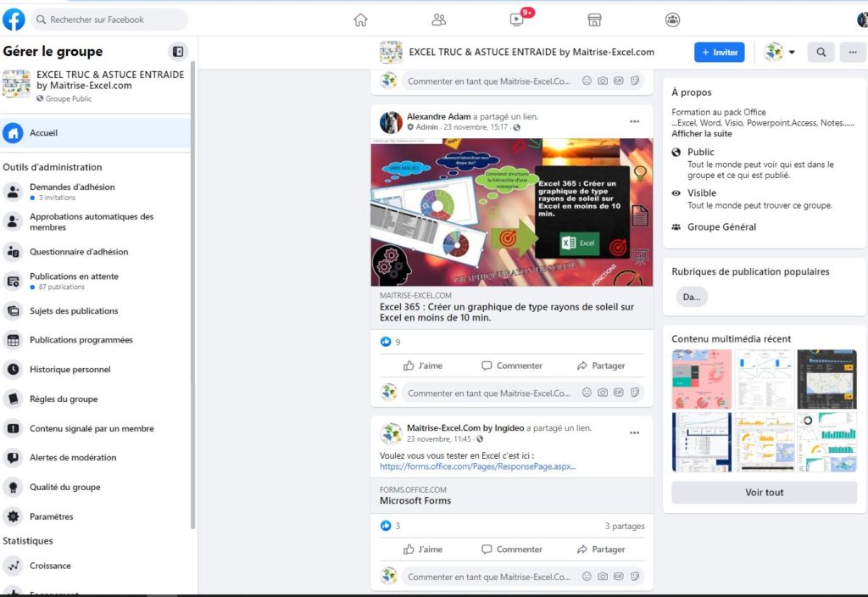Open the group header three-dot menu
This screenshot has width=868, height=597.
pyautogui.click(x=853, y=52)
